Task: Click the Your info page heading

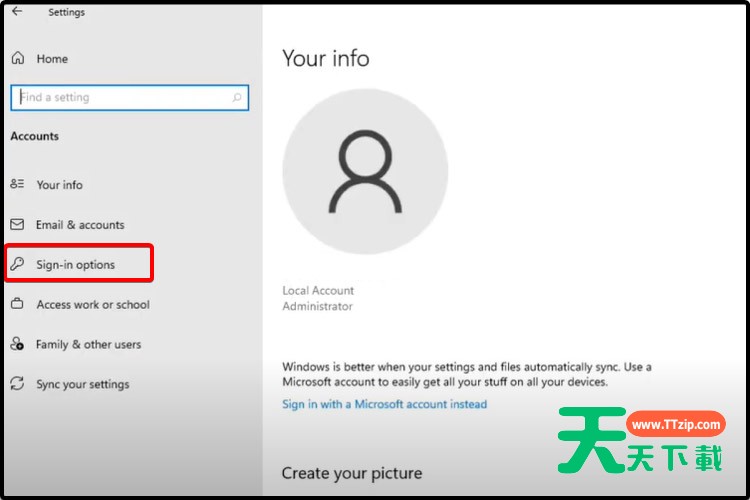Action: 326,58
